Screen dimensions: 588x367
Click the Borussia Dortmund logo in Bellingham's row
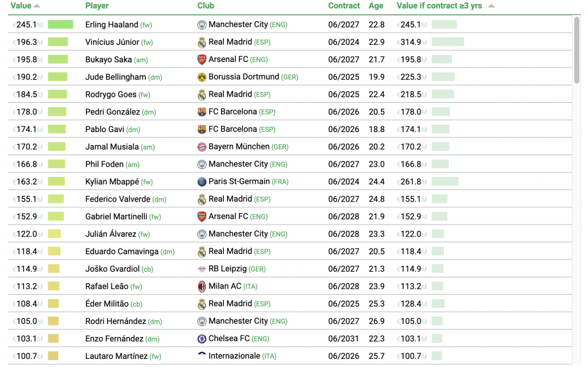[x=202, y=77]
